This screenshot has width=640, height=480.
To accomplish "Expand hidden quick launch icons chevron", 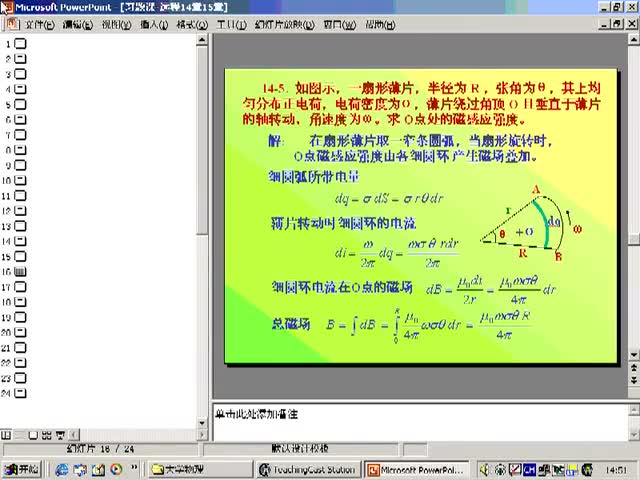I will pos(134,468).
